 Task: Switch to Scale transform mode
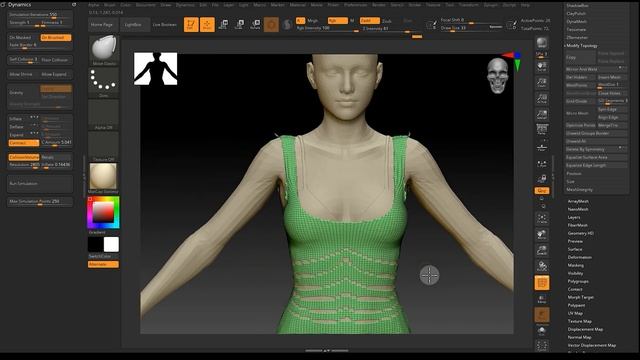click(x=240, y=24)
